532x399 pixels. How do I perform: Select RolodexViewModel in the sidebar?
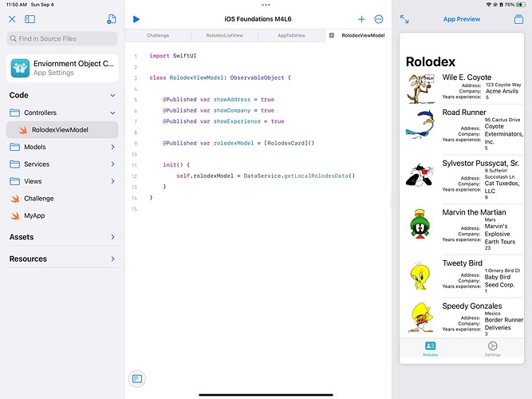62,130
